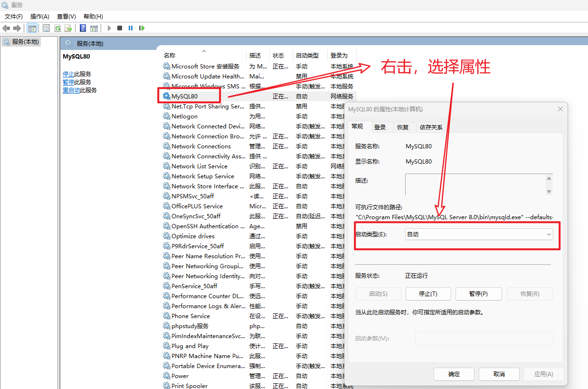The height and width of the screenshot is (389, 588).
Task: Click the Pause Service toolbar icon
Action: [131, 28]
